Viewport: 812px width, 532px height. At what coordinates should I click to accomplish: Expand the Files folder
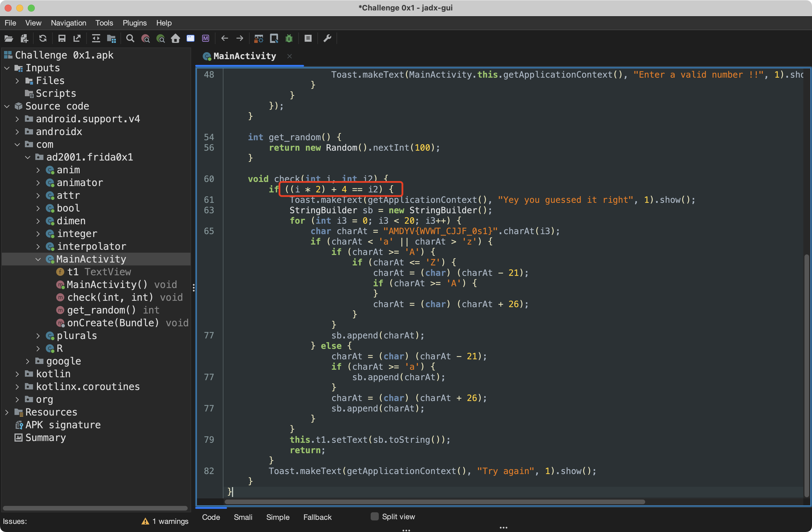[17, 81]
